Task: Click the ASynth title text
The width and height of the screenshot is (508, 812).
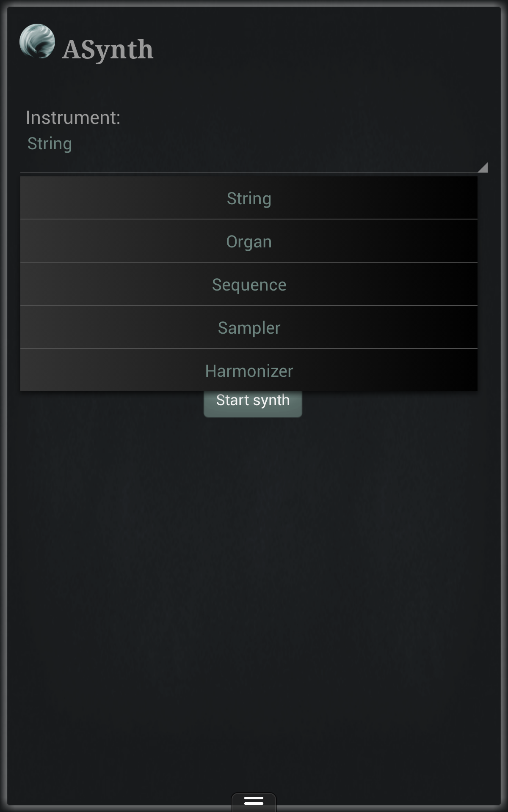Action: [107, 49]
